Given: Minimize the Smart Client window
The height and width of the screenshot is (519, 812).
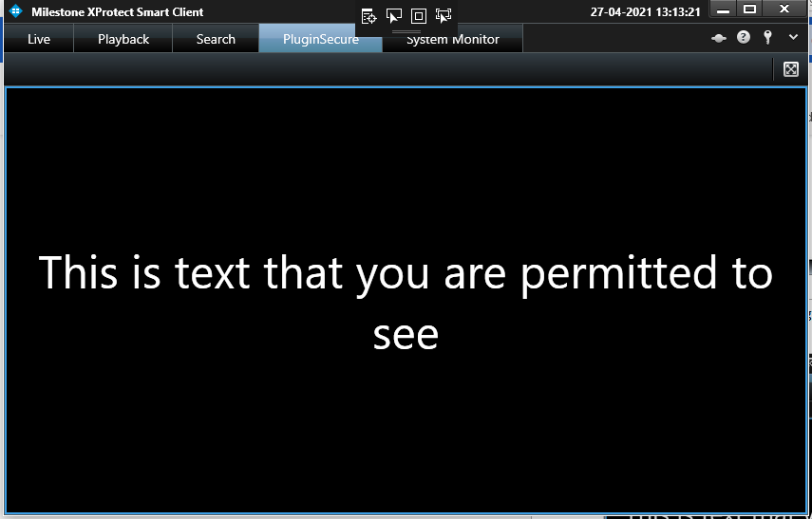Looking at the screenshot, I should (724, 10).
